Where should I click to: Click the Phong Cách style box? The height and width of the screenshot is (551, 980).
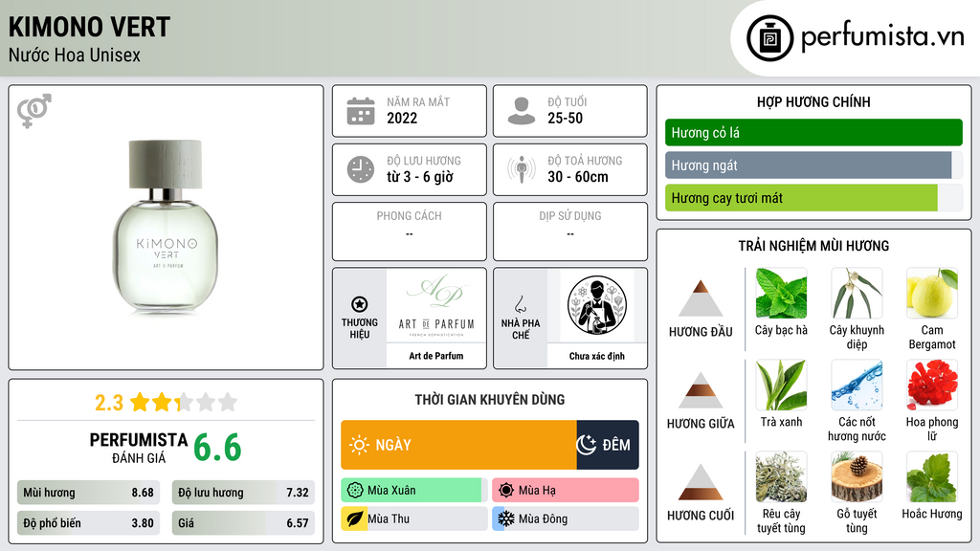410,231
